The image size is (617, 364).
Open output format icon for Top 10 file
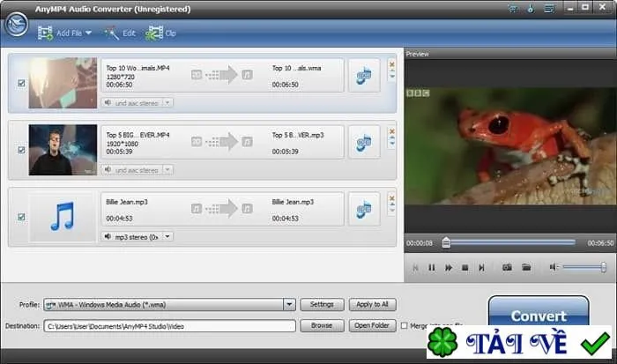click(364, 76)
